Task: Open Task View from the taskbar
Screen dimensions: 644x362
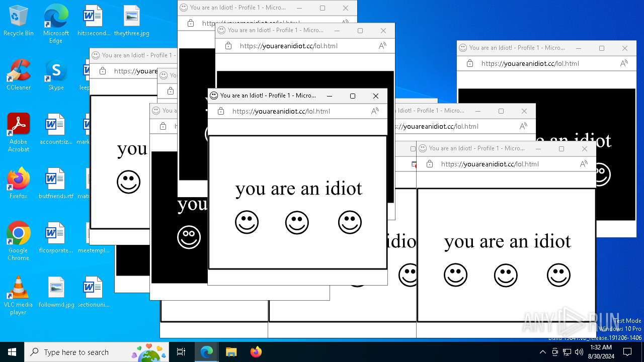Action: [181, 352]
